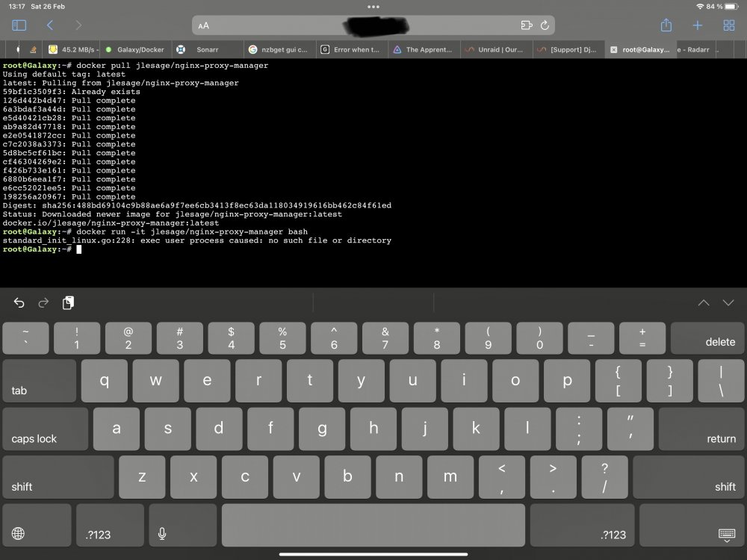Click the 'exec user process caused' error line
This screenshot has width=747, height=560.
click(x=196, y=240)
